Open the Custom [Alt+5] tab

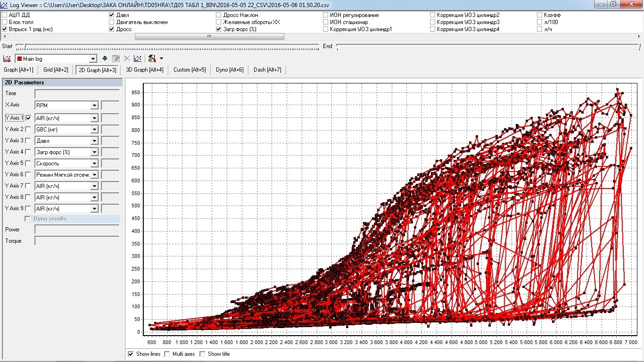point(190,70)
